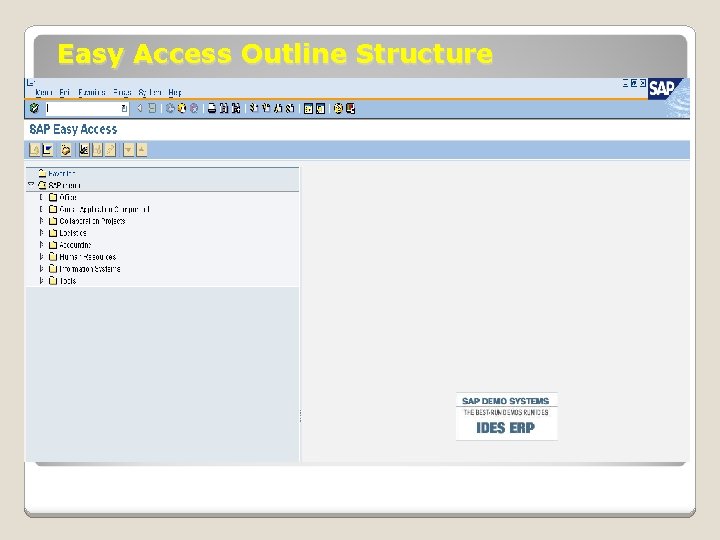Select the Accounting tree item

75,245
